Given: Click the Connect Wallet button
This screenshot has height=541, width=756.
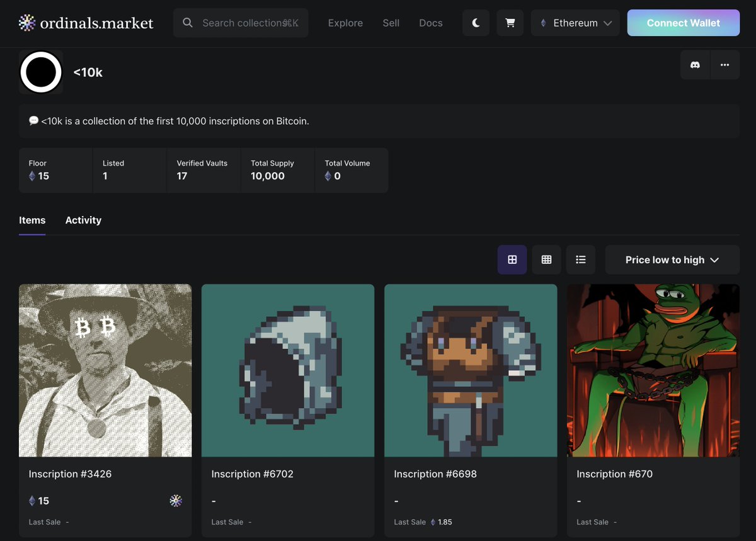Looking at the screenshot, I should pos(684,23).
